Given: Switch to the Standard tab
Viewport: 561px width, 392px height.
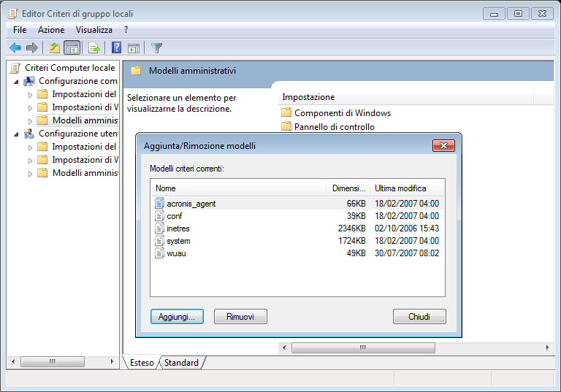Looking at the screenshot, I should (x=181, y=363).
